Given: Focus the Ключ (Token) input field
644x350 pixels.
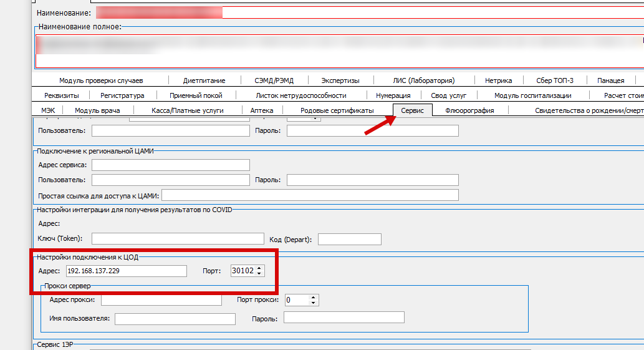Looking at the screenshot, I should [x=178, y=239].
